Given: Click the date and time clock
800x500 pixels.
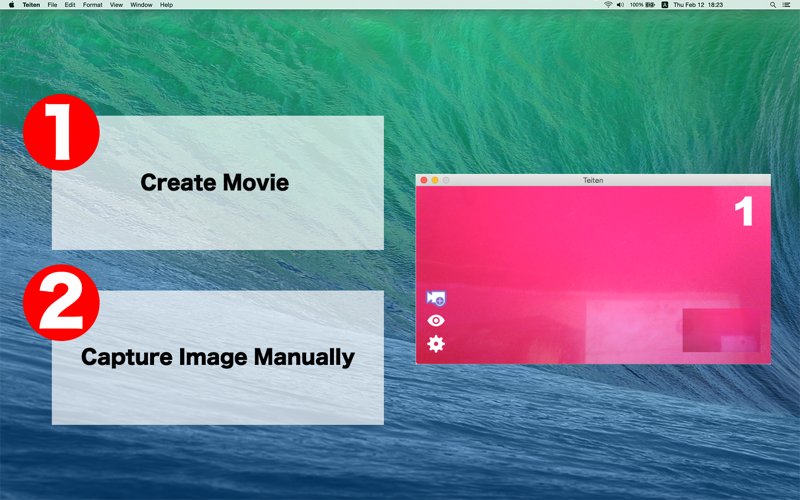Looking at the screenshot, I should coord(698,5).
